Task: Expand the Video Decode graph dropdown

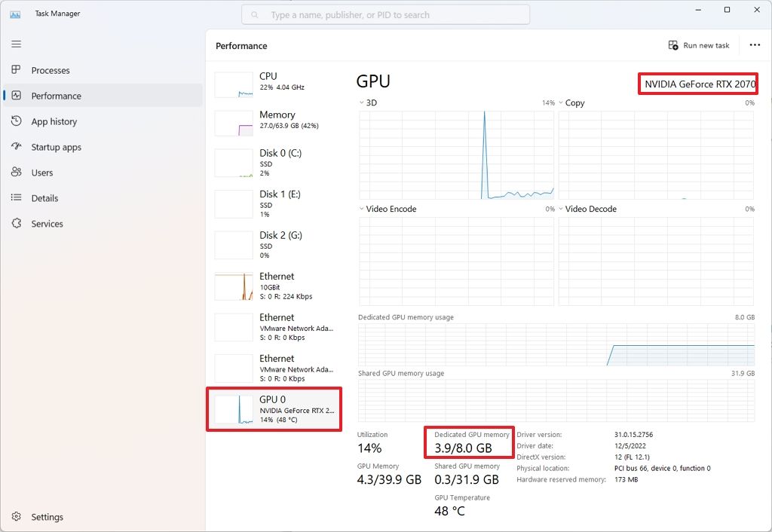Action: [x=560, y=209]
